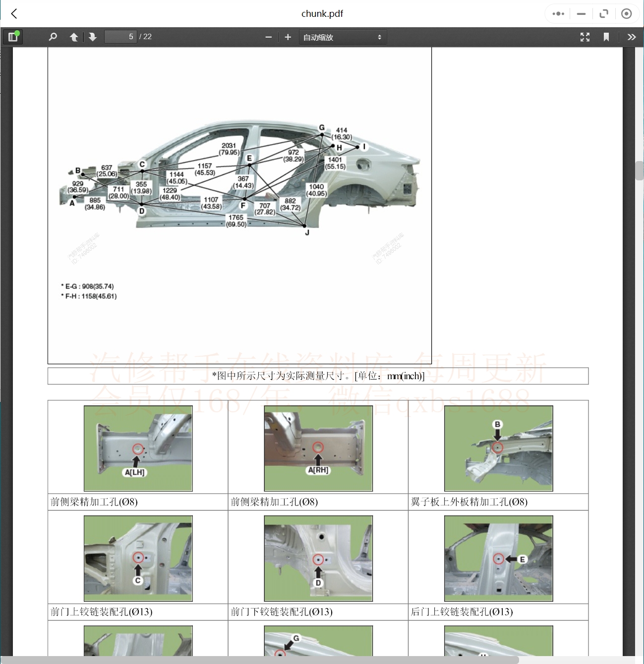Select the A[LH] hole thumbnail image

pyautogui.click(x=138, y=448)
